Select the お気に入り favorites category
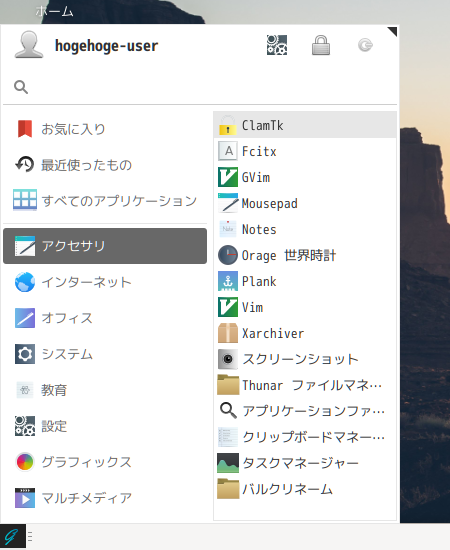This screenshot has height=550, width=450. [105, 129]
